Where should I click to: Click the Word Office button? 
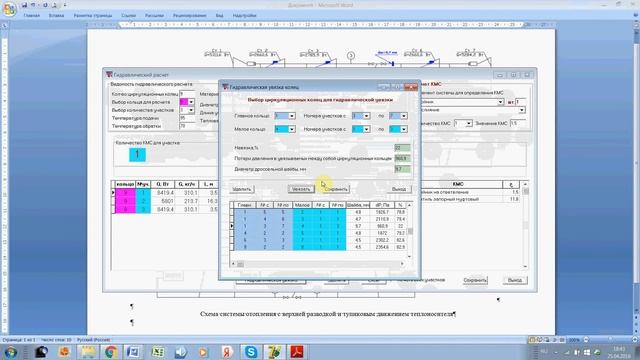(x=9, y=9)
